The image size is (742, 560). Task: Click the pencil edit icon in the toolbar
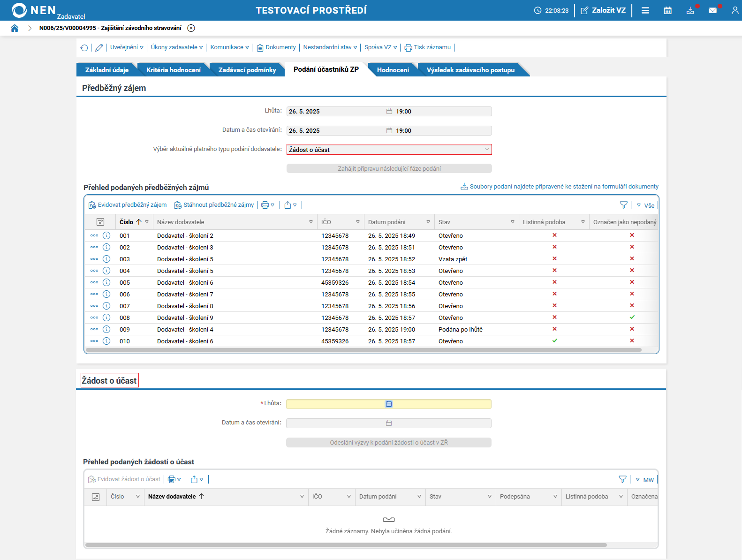99,48
